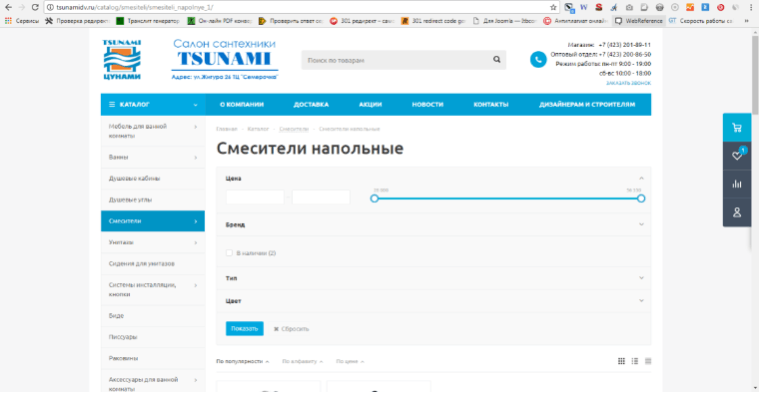This screenshot has width=759, height=394.
Task: Go back with browser back arrow
Action: (8, 7)
